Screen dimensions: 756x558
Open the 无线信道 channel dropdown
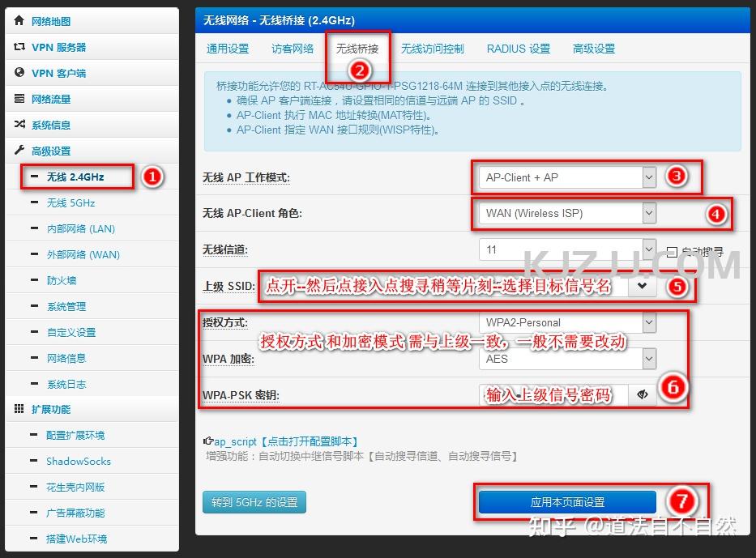click(567, 249)
